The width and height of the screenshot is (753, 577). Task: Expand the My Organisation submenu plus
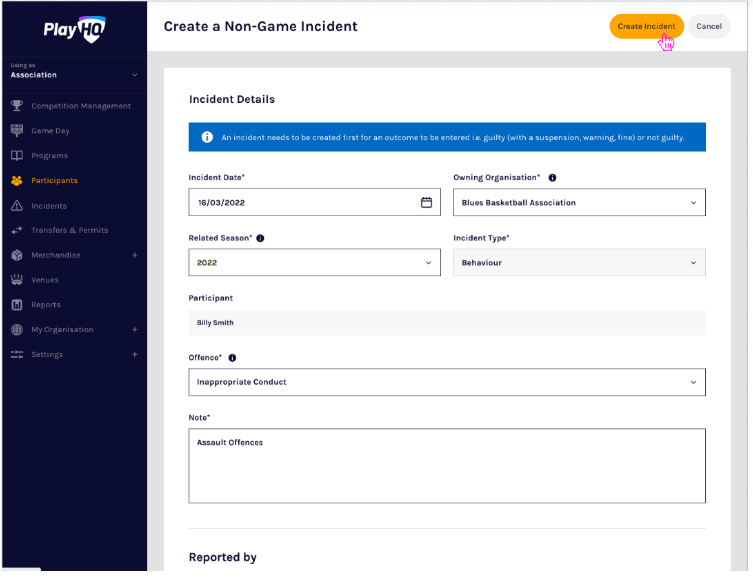[135, 330]
